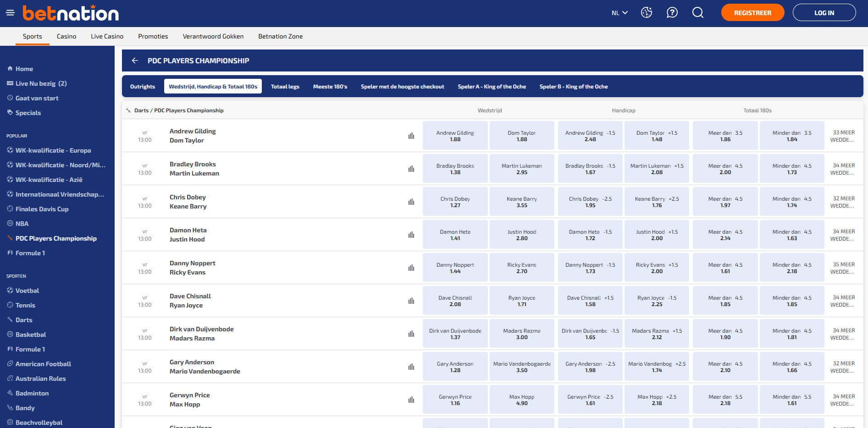Open the NL language dropdown

pyautogui.click(x=619, y=13)
